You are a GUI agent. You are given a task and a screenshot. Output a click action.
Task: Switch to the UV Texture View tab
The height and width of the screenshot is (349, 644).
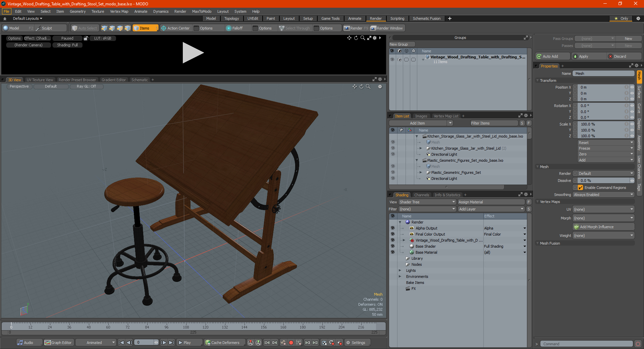coord(40,80)
